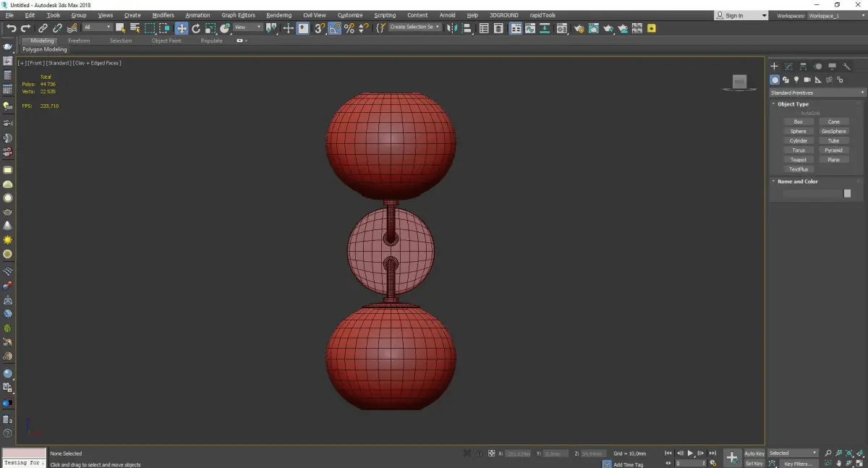Screen dimensions: 868x468
Task: Expand the Create Selection Set dropdown
Action: click(414, 27)
